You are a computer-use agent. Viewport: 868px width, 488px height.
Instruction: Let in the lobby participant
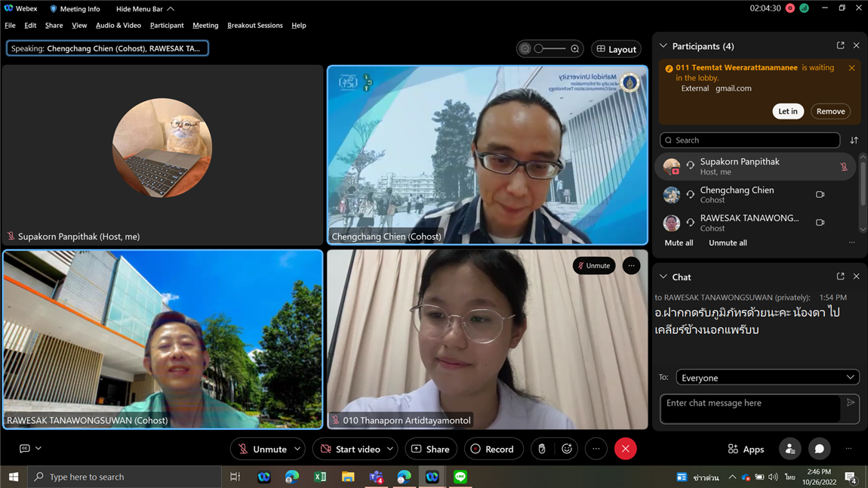tap(787, 111)
